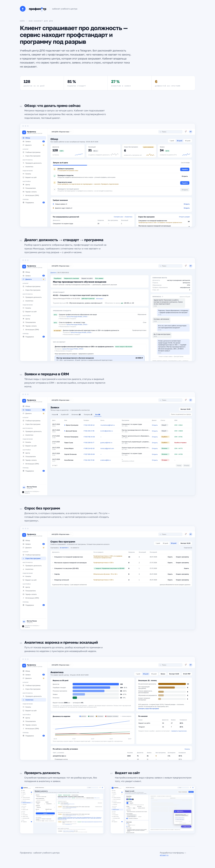Click Создать программу for the Лифтёр row
This screenshot has height=868, width=215.
pos(182,574)
